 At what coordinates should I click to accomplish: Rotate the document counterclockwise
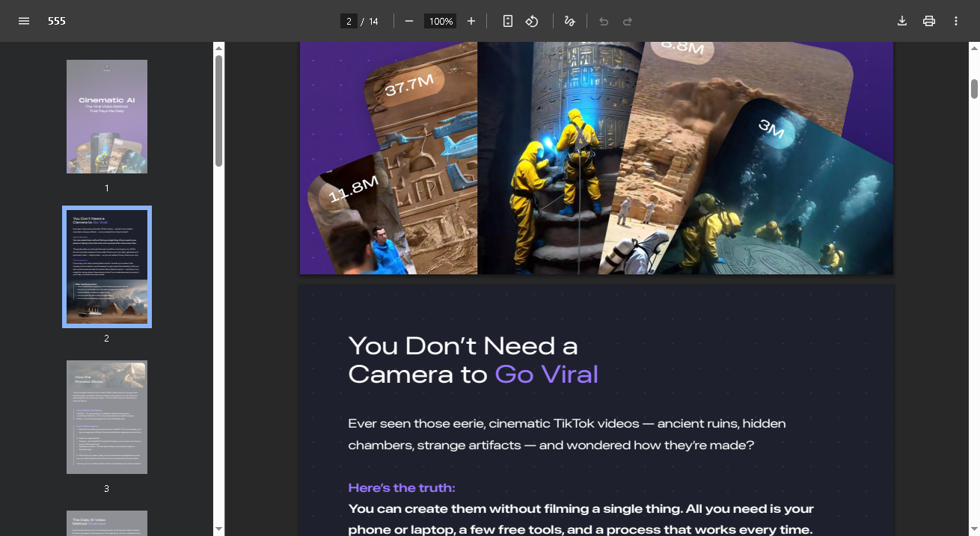532,21
